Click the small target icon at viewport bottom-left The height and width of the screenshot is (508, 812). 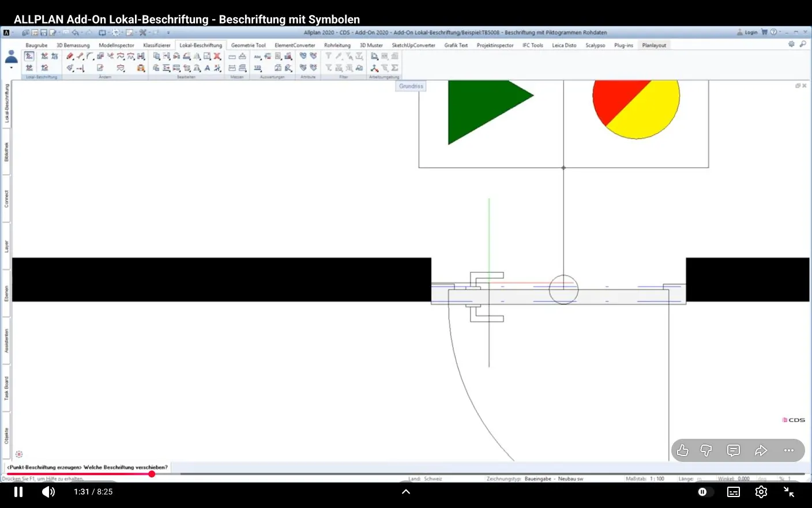click(19, 454)
